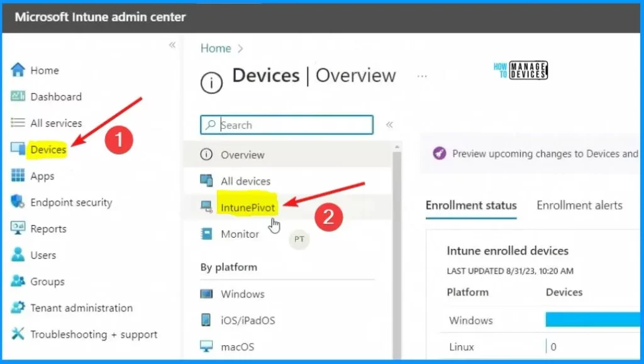
Task: Click the macOS desktop icon
Action: (x=206, y=346)
